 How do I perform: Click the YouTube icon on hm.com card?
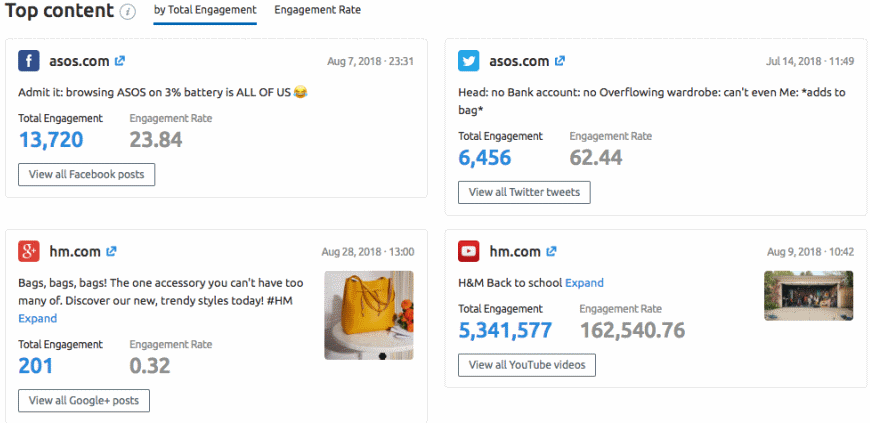click(x=469, y=251)
